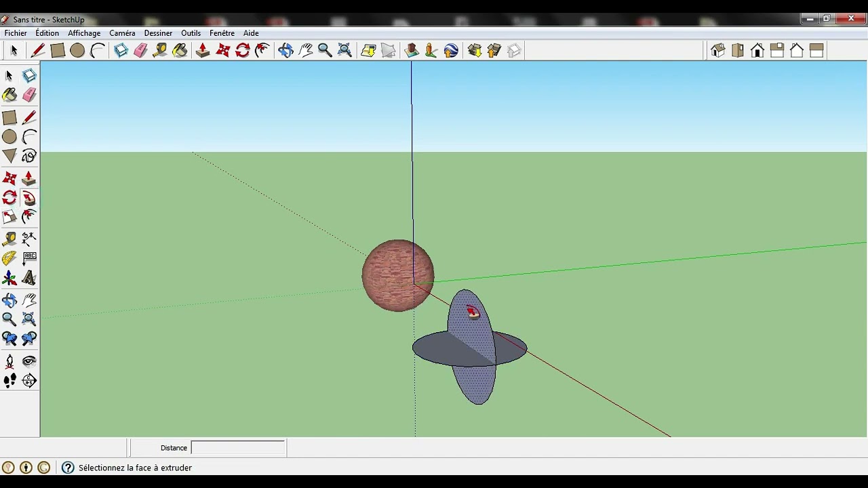868x488 pixels.
Task: Pick the Text label tool
Action: (29, 258)
